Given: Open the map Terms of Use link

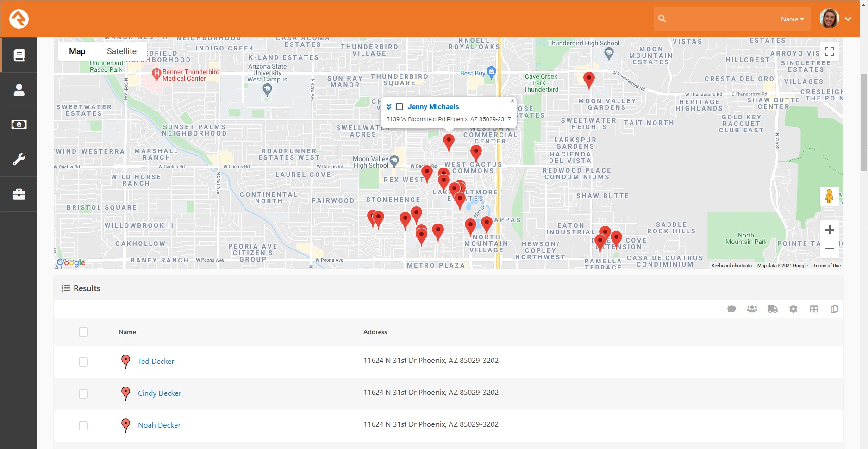Looking at the screenshot, I should tap(827, 266).
